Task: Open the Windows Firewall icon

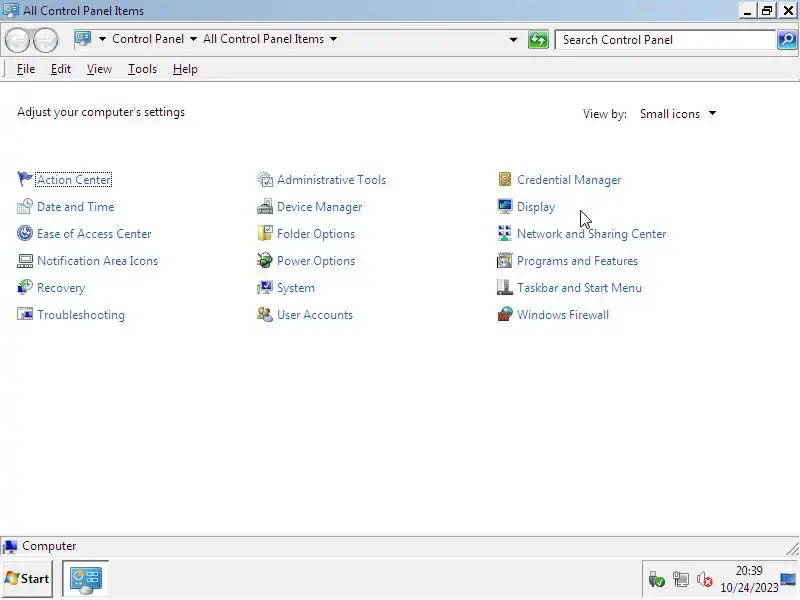Action: (x=505, y=314)
